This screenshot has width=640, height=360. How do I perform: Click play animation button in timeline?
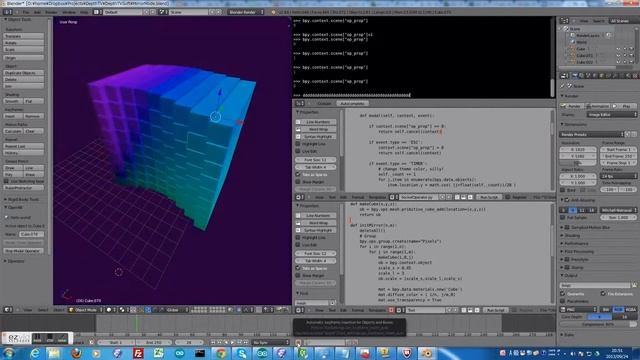click(x=233, y=342)
